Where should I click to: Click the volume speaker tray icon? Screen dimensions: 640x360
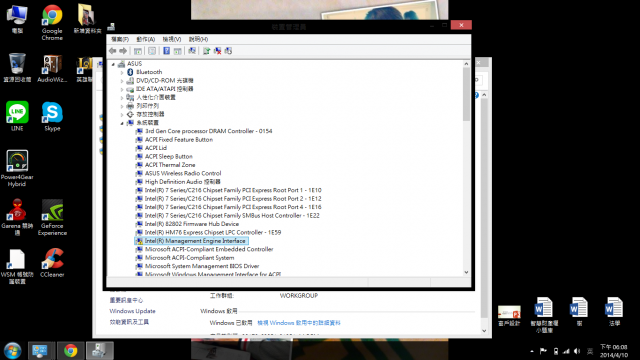[577, 351]
